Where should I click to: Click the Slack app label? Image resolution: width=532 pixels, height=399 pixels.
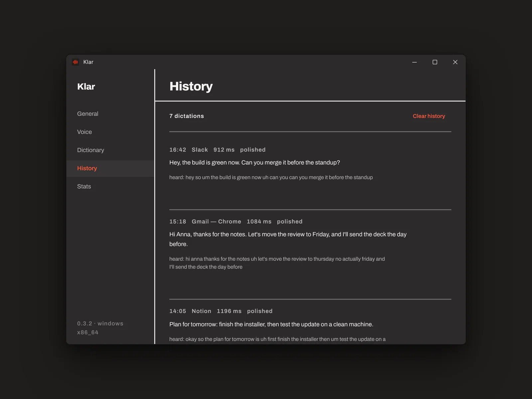coord(199,150)
